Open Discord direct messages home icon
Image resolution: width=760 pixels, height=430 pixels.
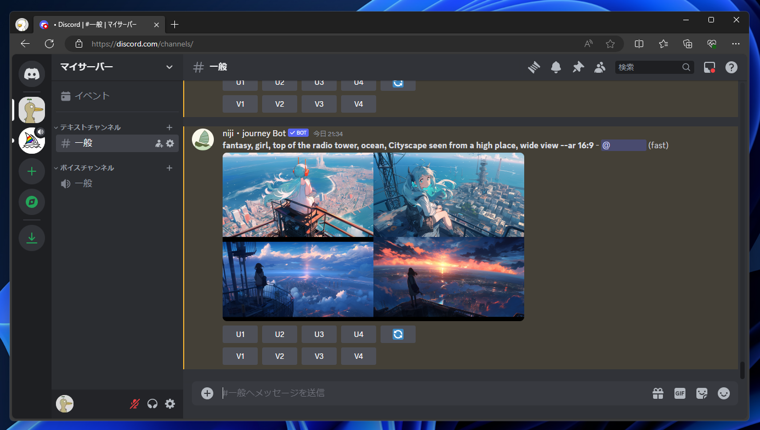click(32, 74)
